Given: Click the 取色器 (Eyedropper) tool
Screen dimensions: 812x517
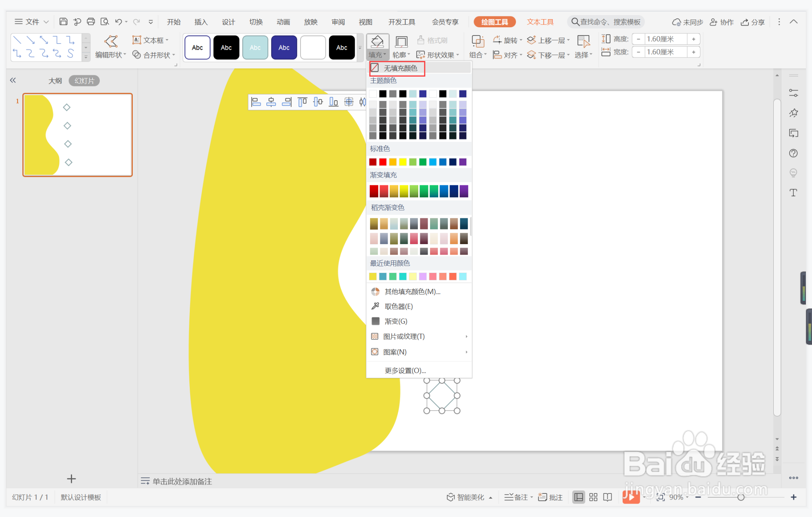Looking at the screenshot, I should pos(397,306).
